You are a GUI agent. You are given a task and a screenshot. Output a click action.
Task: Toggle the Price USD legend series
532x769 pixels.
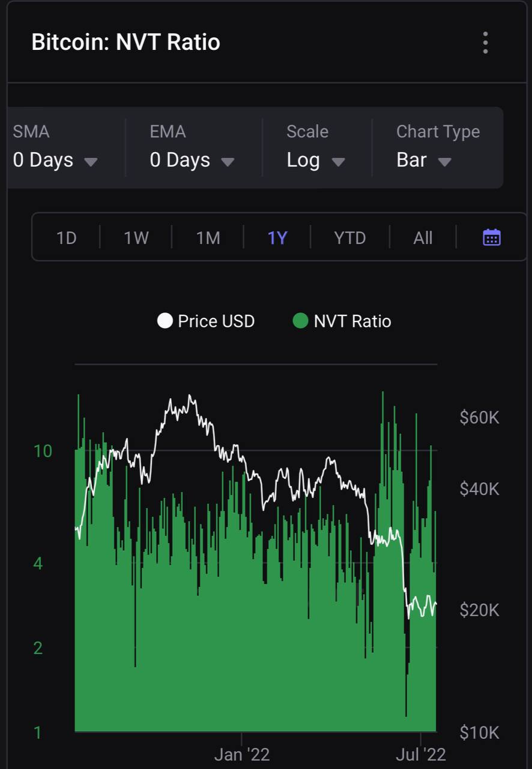[x=206, y=321]
